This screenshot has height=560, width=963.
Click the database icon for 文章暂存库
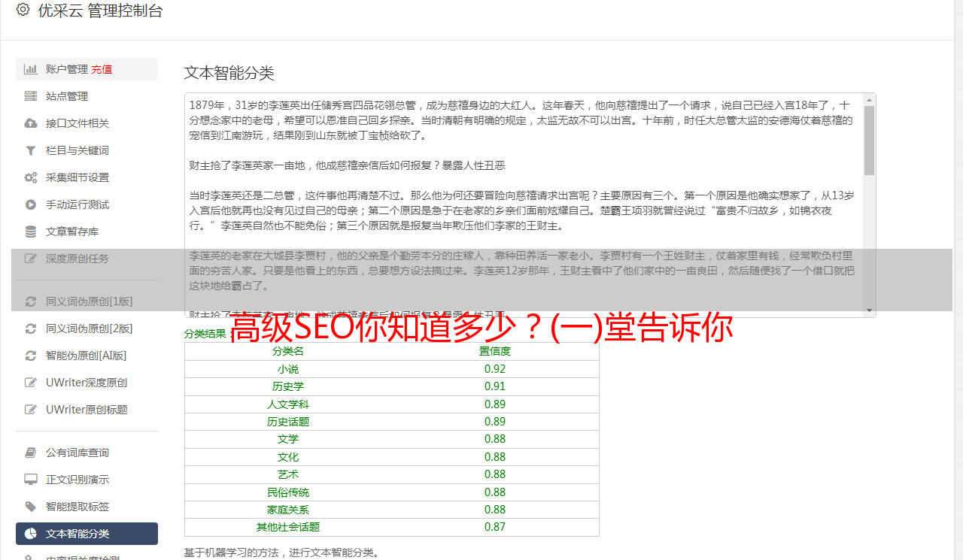[x=31, y=232]
